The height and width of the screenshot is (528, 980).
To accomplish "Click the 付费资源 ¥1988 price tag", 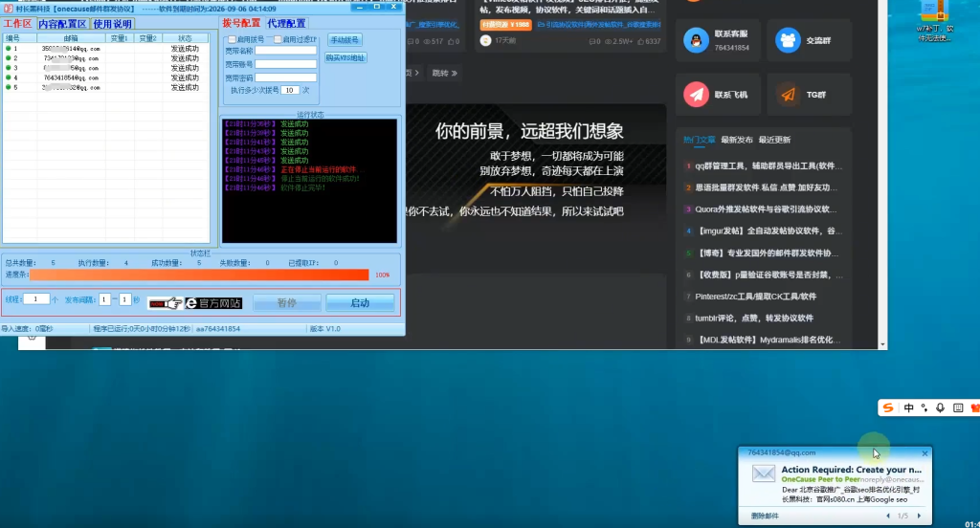I will [505, 24].
